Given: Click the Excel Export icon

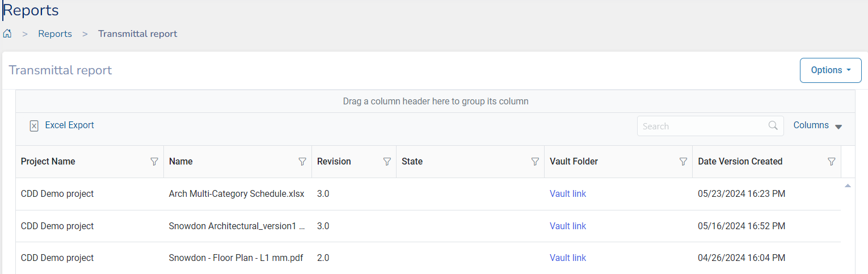Looking at the screenshot, I should (34, 126).
